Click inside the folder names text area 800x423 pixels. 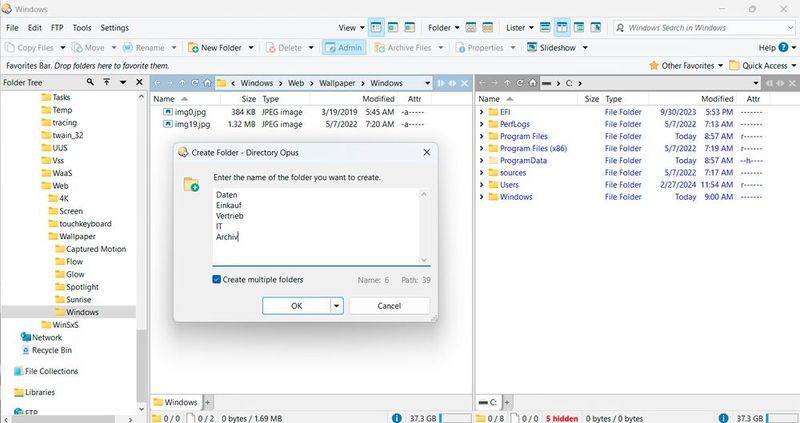click(316, 226)
